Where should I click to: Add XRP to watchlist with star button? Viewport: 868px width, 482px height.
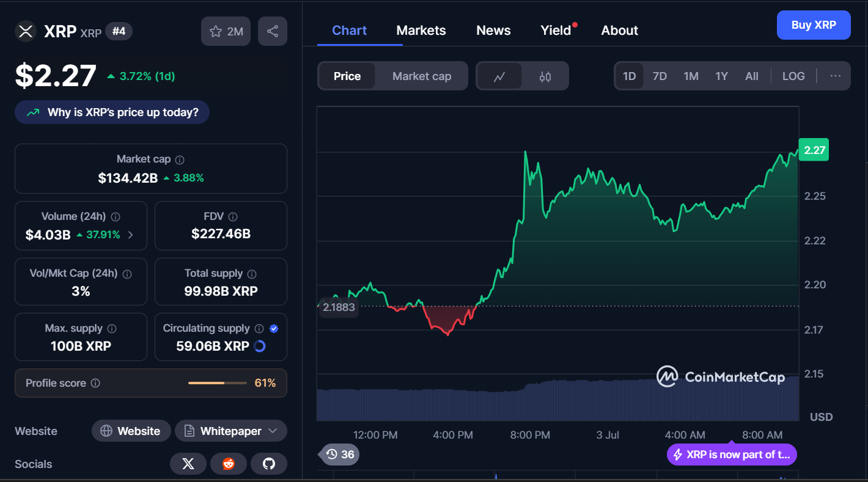click(226, 31)
